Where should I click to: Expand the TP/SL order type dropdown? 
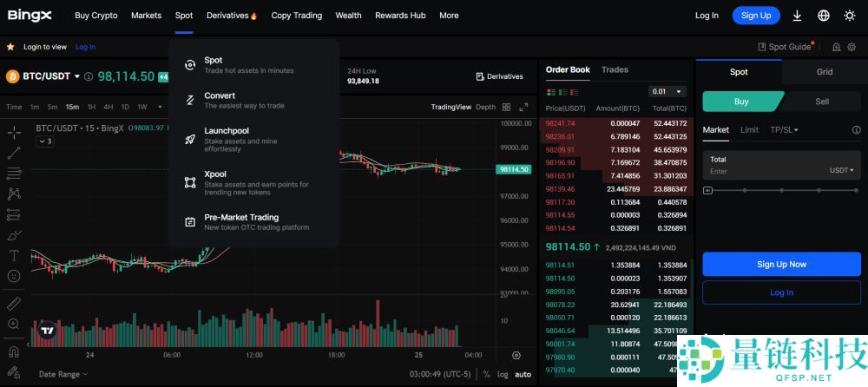point(783,130)
